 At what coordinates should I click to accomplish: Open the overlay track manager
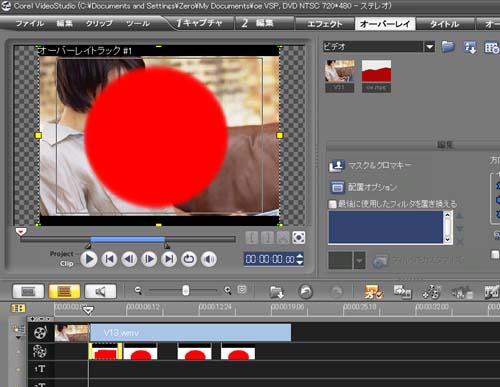click(x=431, y=292)
